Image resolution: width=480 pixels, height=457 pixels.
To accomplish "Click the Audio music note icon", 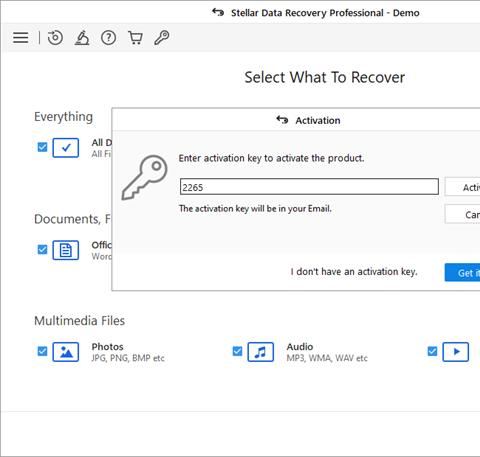I will 261,352.
